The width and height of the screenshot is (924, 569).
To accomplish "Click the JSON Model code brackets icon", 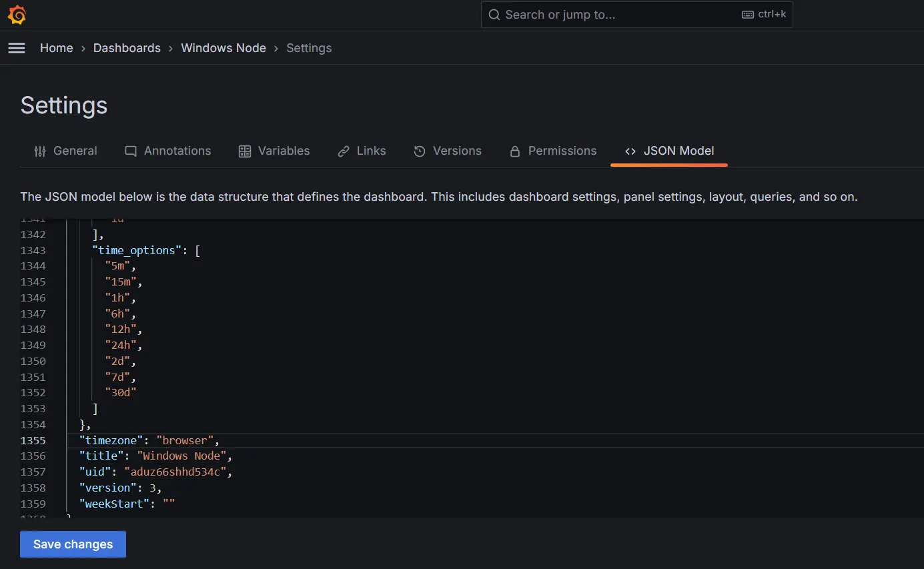I will click(x=630, y=151).
